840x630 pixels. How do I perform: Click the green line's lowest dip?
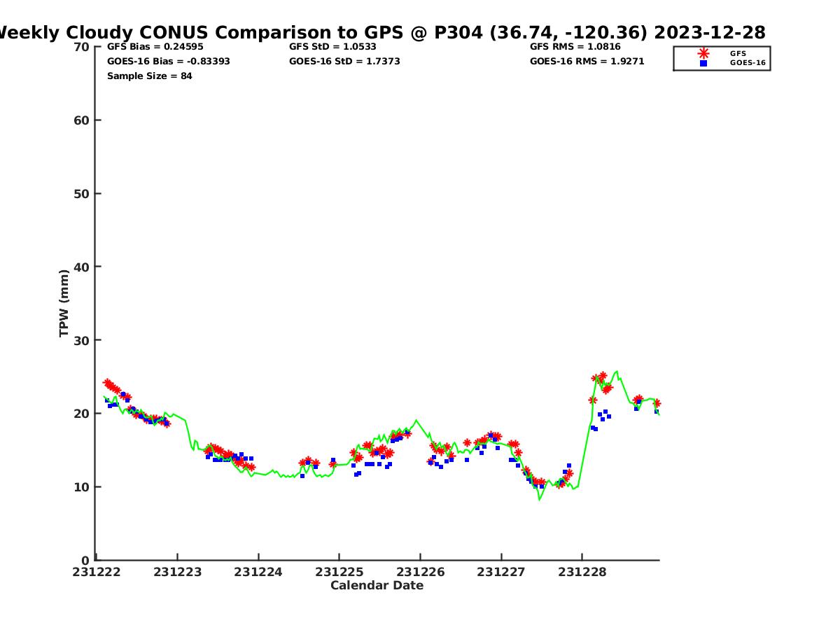coord(539,500)
